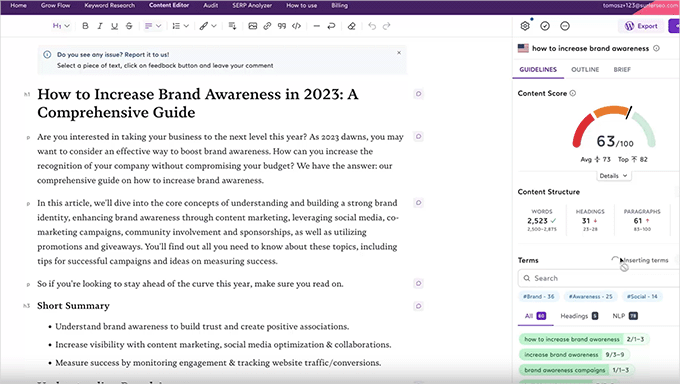Insert a blockquote
Image resolution: width=680 pixels, height=384 pixels.
click(282, 26)
